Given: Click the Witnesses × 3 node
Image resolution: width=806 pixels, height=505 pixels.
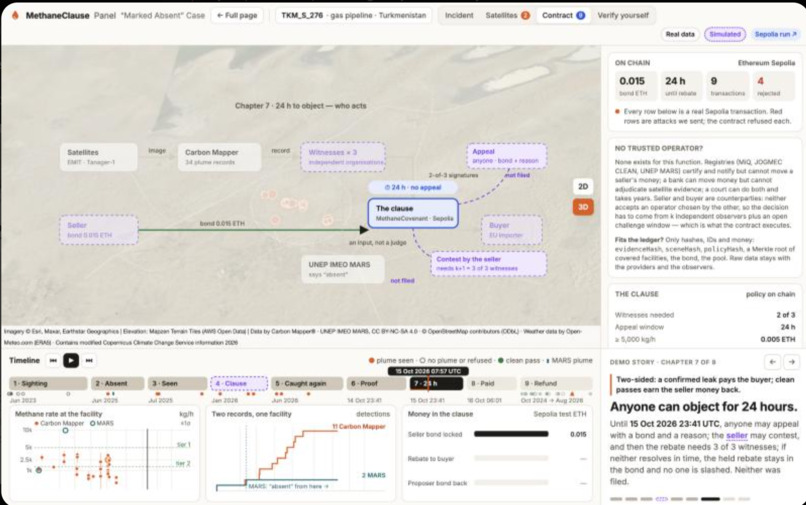Looking at the screenshot, I should coord(343,157).
